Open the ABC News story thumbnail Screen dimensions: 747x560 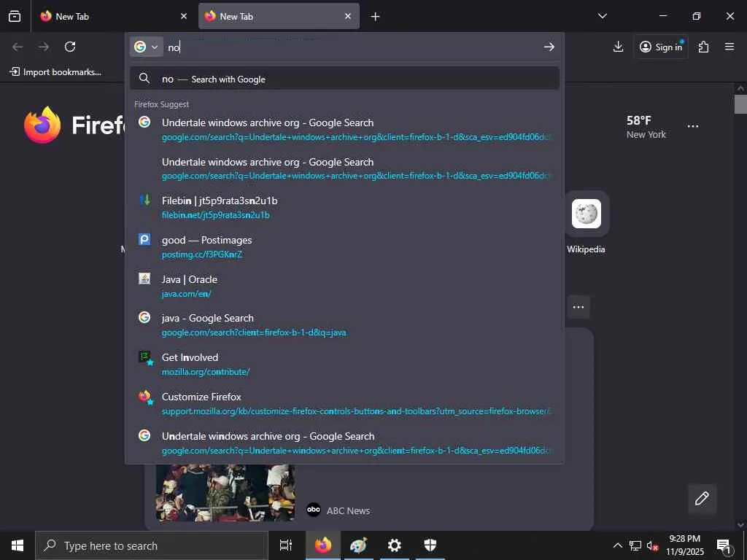point(225,492)
